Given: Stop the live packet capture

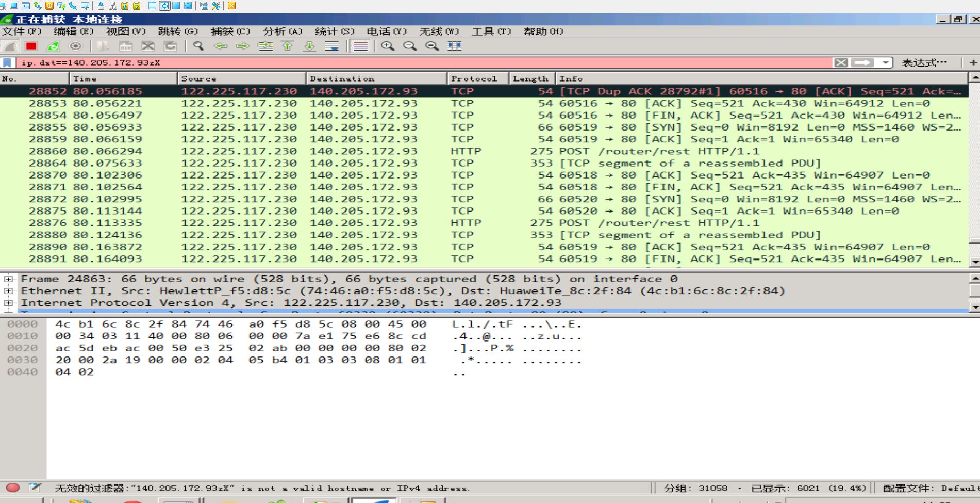Looking at the screenshot, I should click(31, 46).
